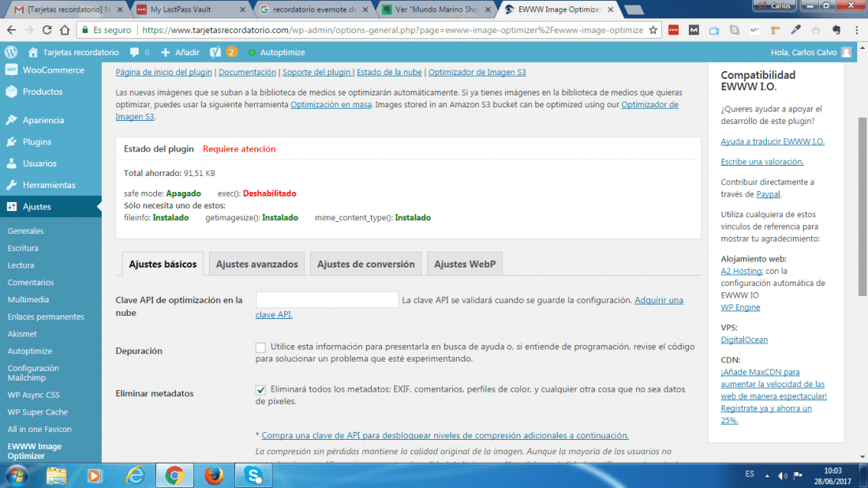This screenshot has width=868, height=488.
Task: Click the WordPress logo in the admin bar
Action: [x=11, y=52]
